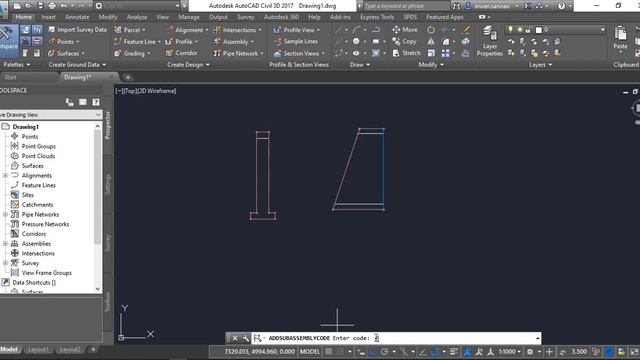Expand the Pipe Networks tree node
Viewport: 640px width, 360px height.
click(x=5, y=214)
